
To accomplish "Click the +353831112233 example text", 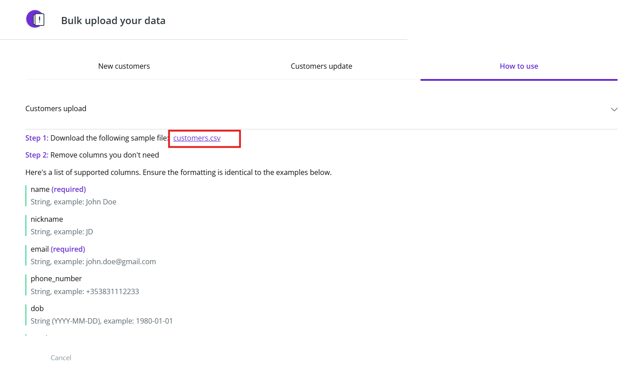I will pyautogui.click(x=112, y=292).
